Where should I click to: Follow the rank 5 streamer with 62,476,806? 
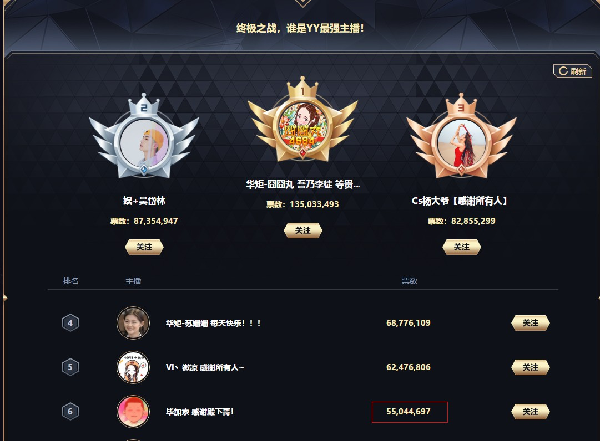click(x=530, y=367)
